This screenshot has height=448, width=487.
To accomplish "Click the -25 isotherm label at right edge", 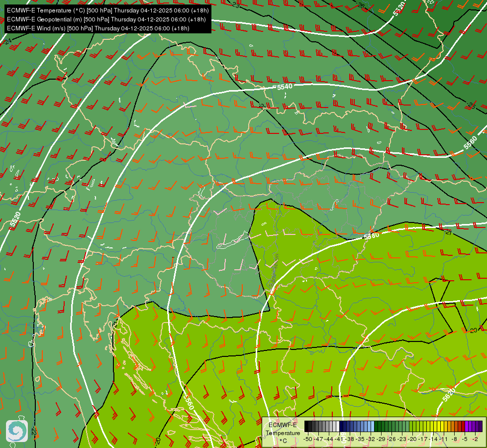I will [x=471, y=106].
